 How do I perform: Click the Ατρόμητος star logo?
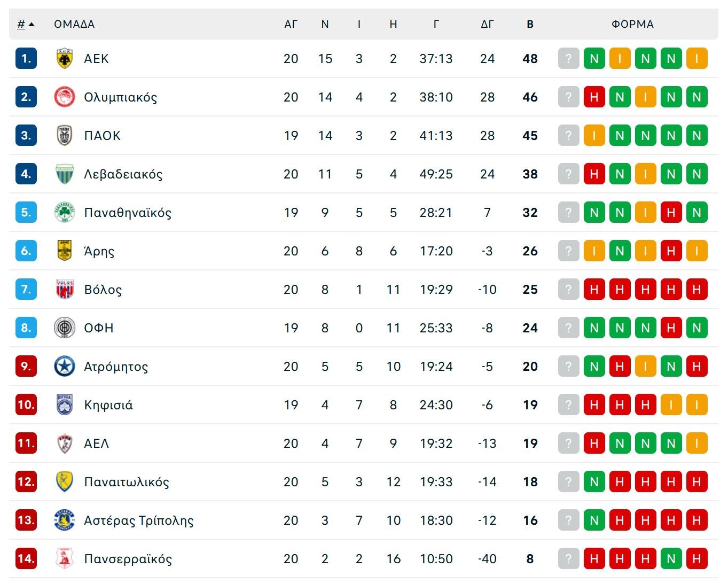pos(65,367)
